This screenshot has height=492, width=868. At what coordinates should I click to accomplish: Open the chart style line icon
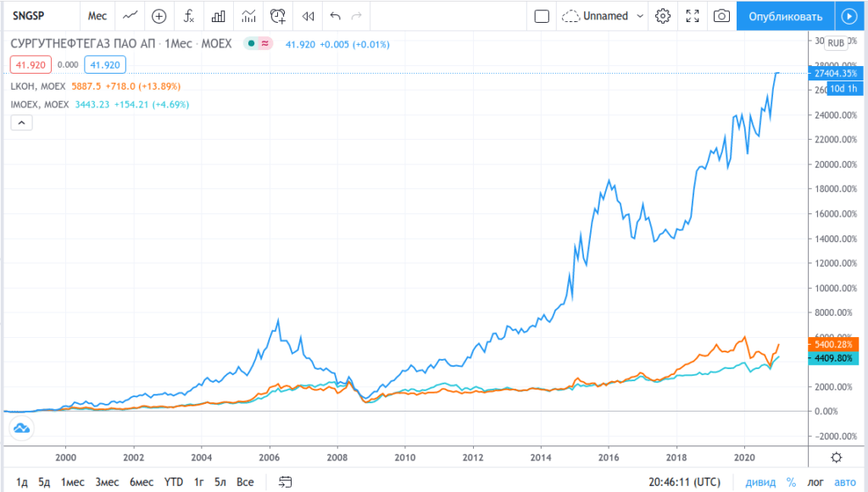pos(130,15)
